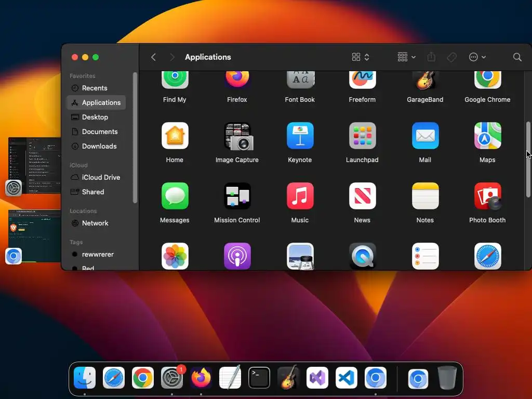Open the Notes app icon

coord(425,196)
